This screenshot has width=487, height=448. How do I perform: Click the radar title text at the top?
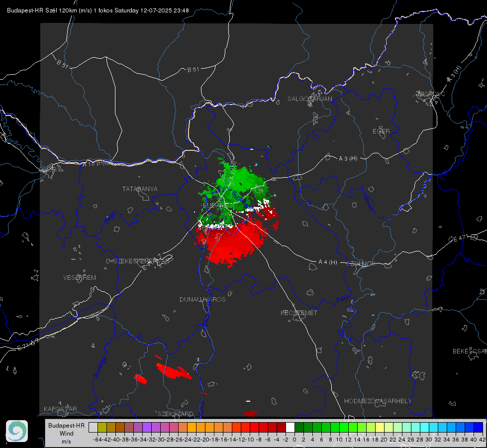tap(98, 10)
